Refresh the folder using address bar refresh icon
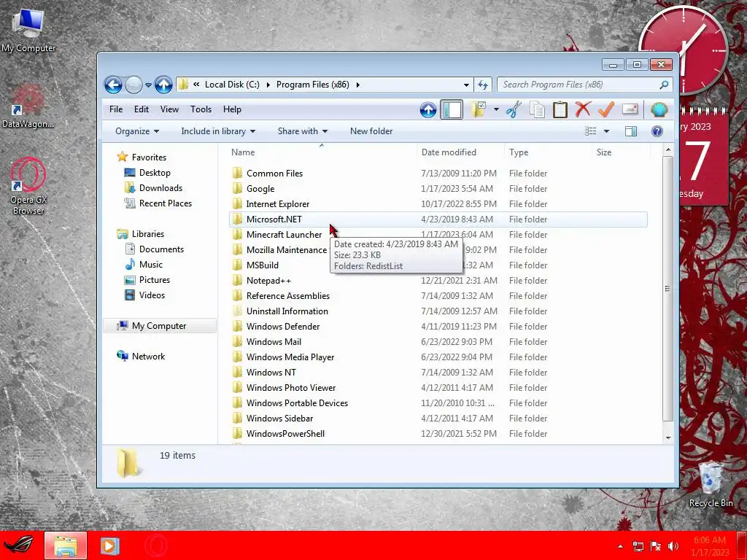This screenshot has width=747, height=560. click(x=483, y=85)
